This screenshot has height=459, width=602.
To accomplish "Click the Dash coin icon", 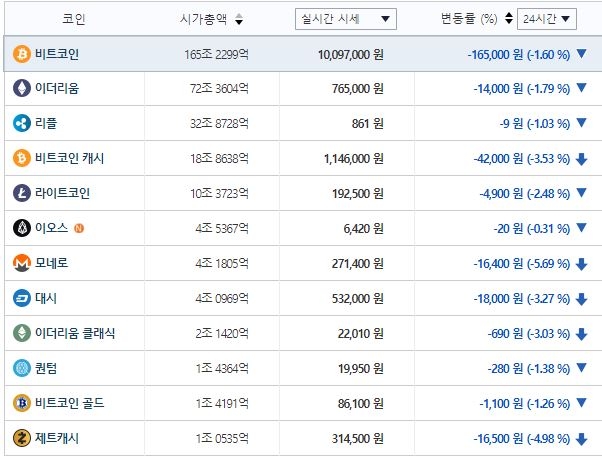I will pos(21,298).
